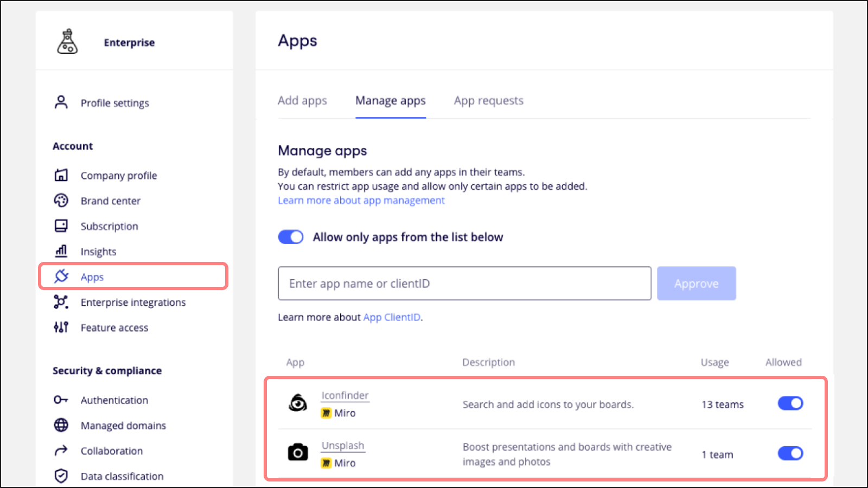
Task: Switch to the Add apps tab
Action: click(x=302, y=100)
